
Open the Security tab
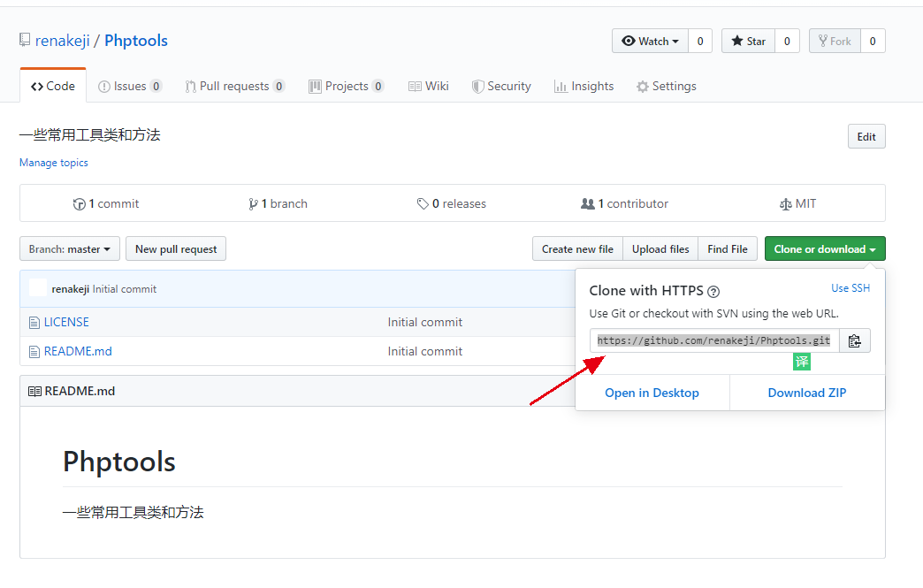pyautogui.click(x=501, y=87)
